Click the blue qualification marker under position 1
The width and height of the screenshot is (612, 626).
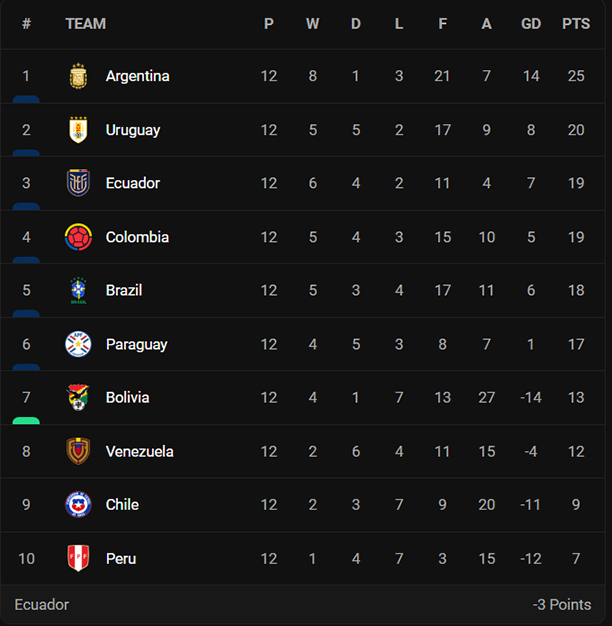click(26, 99)
